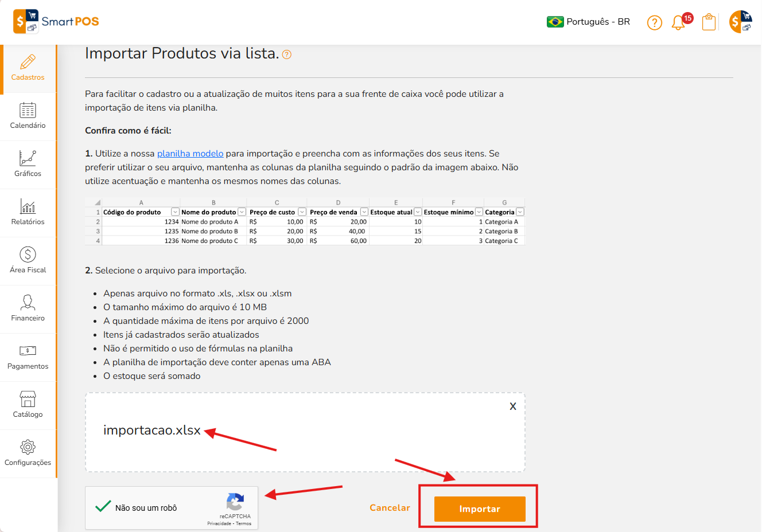Click the Cancelar button

coord(390,508)
